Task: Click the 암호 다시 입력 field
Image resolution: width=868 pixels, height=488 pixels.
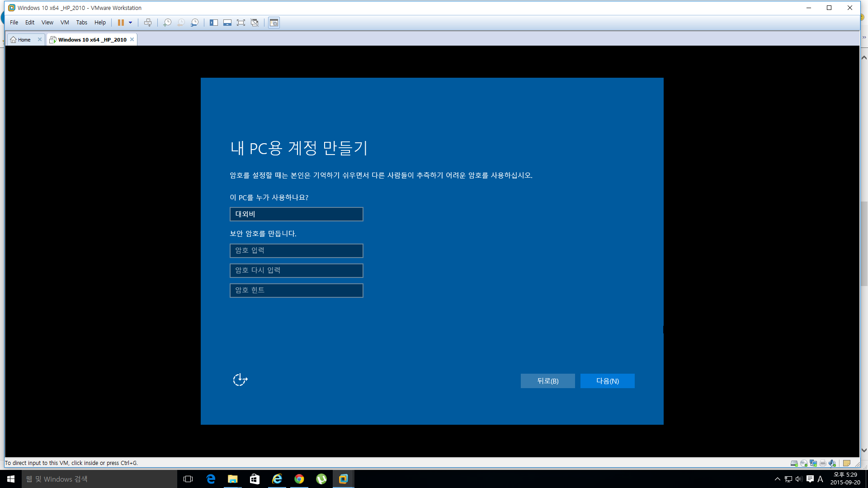Action: pyautogui.click(x=297, y=271)
